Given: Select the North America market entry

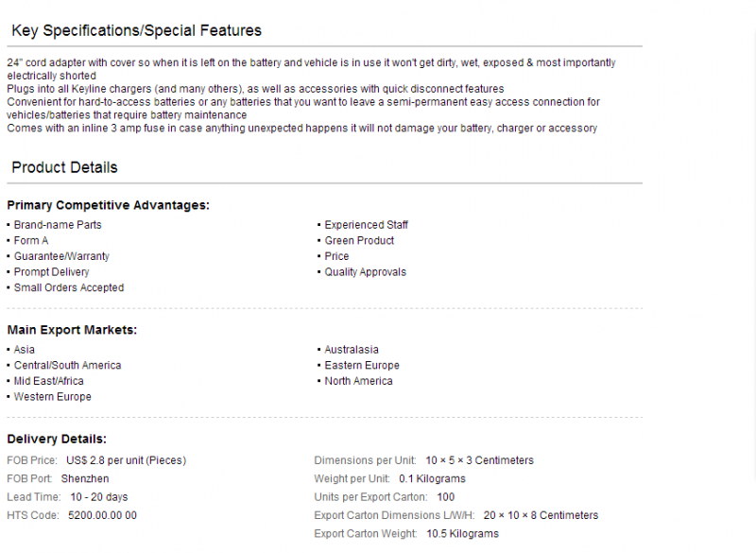Looking at the screenshot, I should pos(359,381).
